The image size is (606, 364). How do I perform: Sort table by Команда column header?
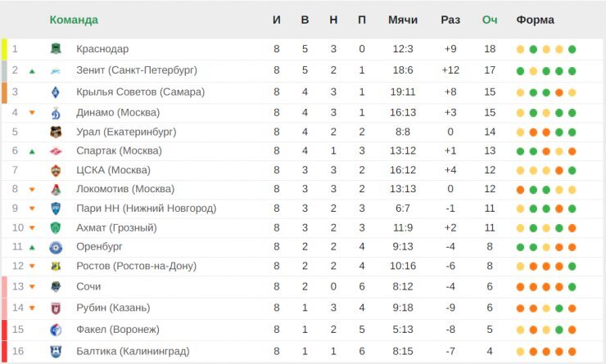coord(74,20)
